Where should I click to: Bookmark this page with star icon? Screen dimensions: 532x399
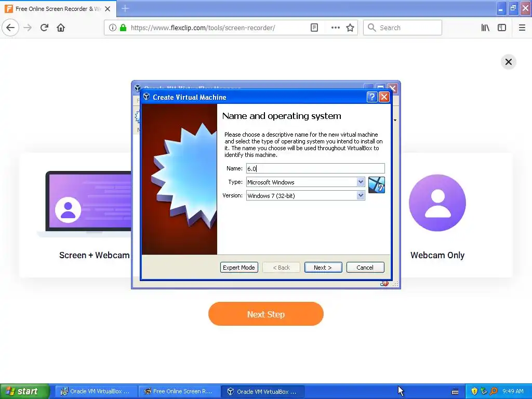[x=350, y=28]
